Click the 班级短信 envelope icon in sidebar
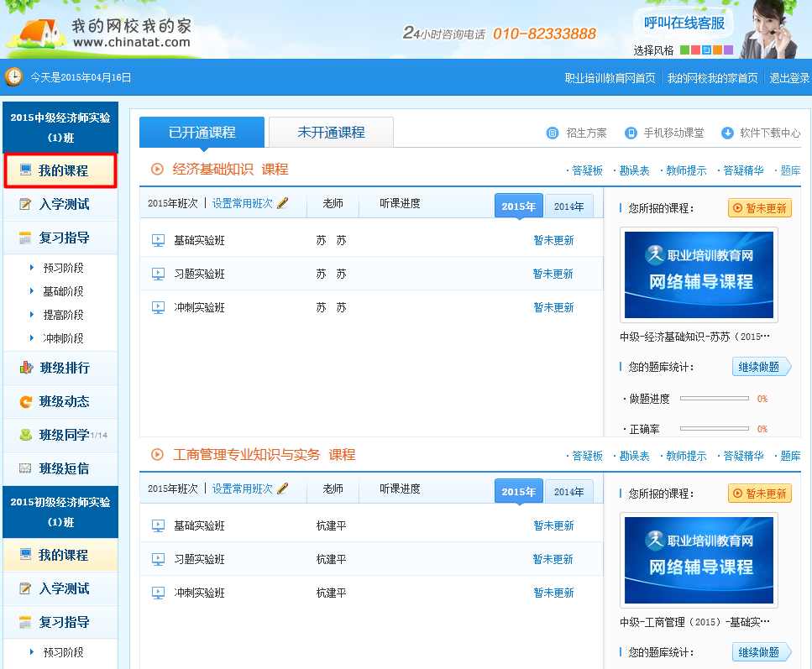Screen dimensions: 812x669 click(x=25, y=468)
